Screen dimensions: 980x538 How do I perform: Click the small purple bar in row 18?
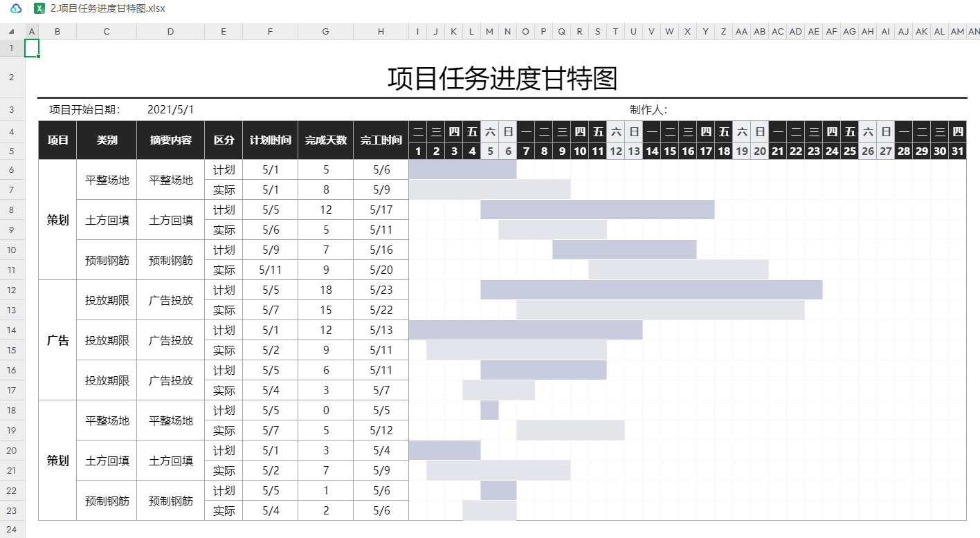(x=489, y=410)
